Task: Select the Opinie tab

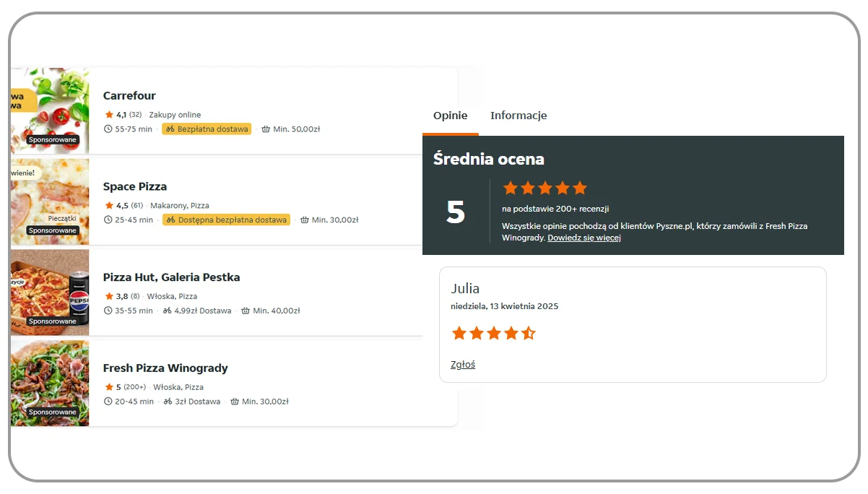Action: tap(450, 115)
